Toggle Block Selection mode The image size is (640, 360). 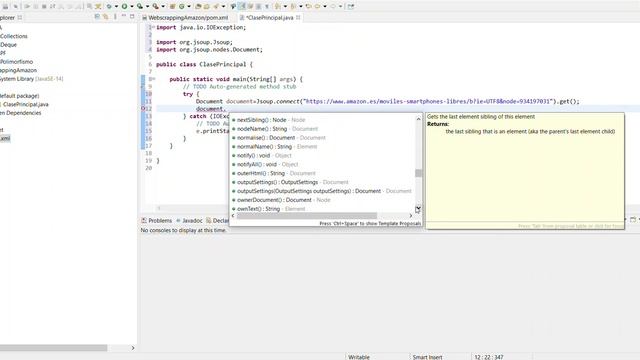point(258,7)
